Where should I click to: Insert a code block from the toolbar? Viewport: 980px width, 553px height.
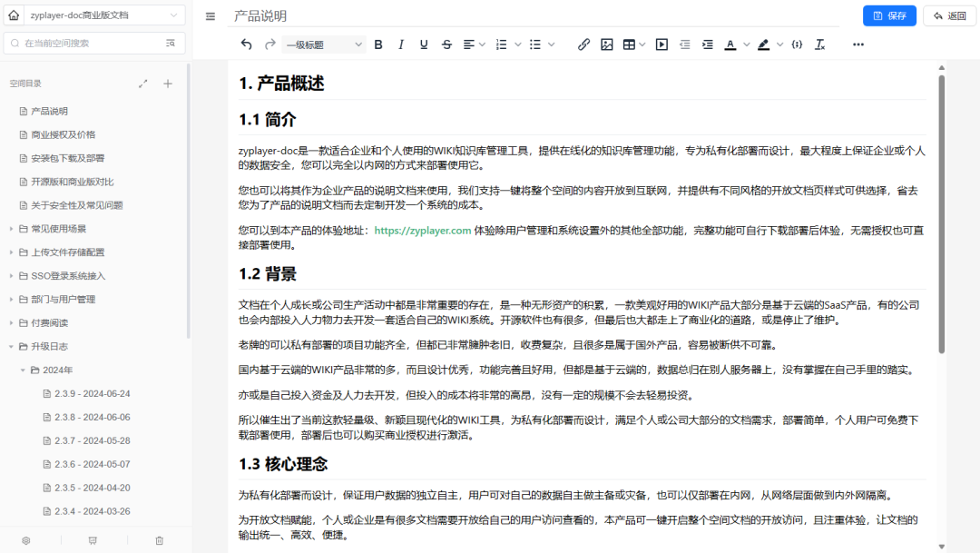coord(797,44)
